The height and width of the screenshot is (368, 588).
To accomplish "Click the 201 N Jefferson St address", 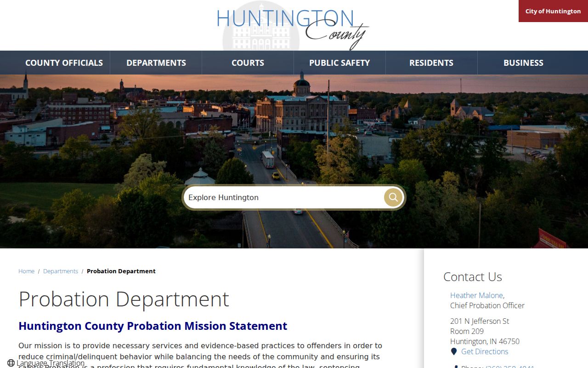I will [x=480, y=321].
